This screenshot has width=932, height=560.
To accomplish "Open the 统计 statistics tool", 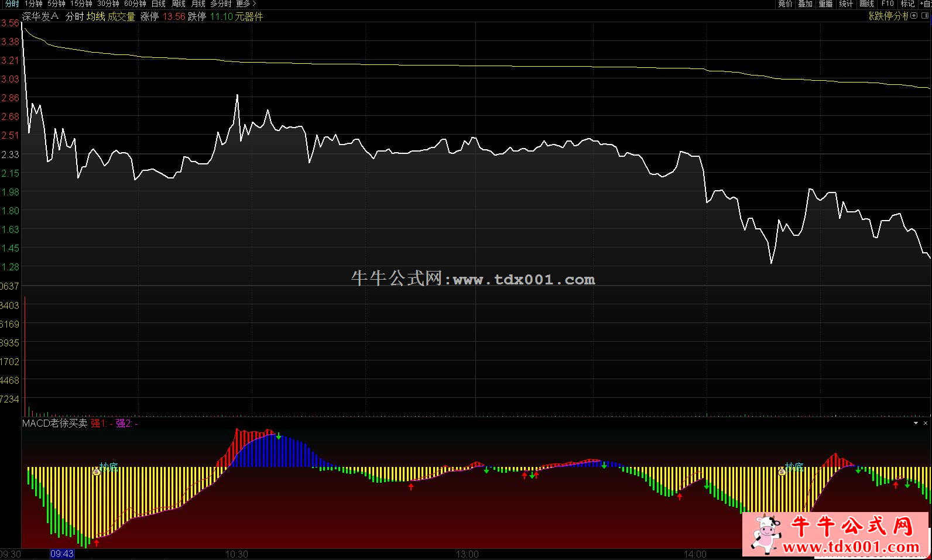I will click(x=846, y=4).
